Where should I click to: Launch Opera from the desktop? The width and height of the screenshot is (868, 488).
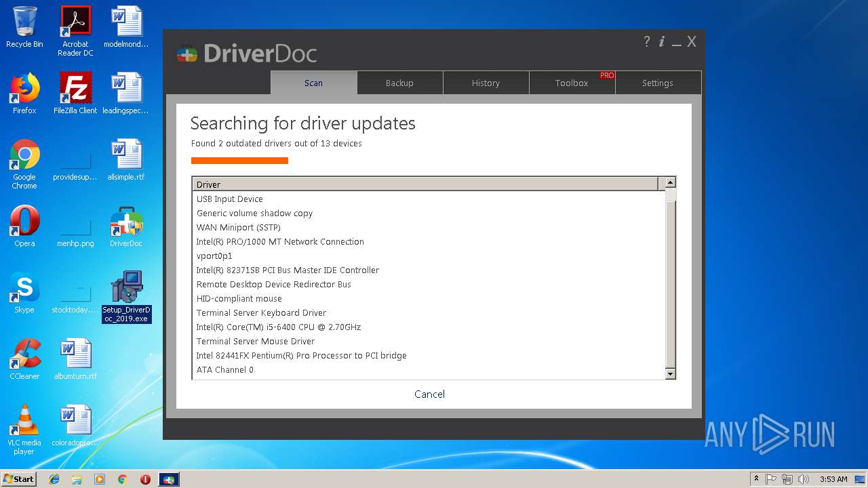(24, 226)
